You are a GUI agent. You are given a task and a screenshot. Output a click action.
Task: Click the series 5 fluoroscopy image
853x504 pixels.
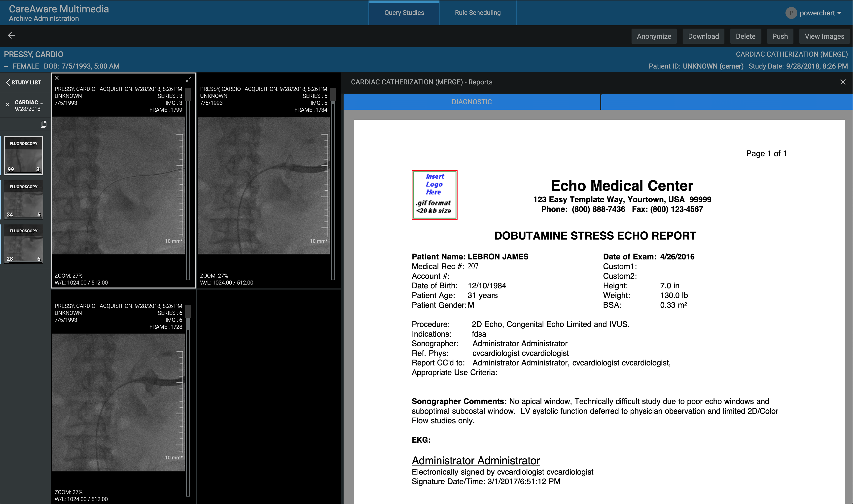click(263, 185)
